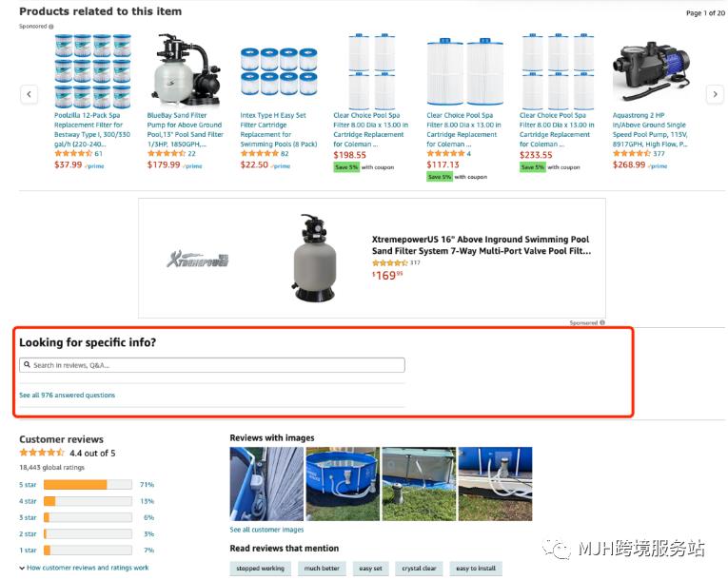Clip the Save 5% coupon under $233.55

pyautogui.click(x=532, y=167)
